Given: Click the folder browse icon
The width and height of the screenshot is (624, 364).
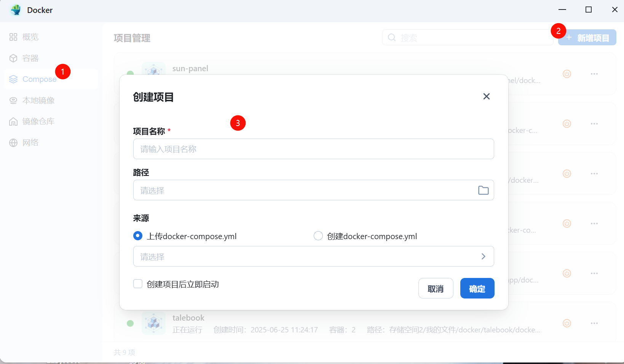Looking at the screenshot, I should [x=484, y=190].
